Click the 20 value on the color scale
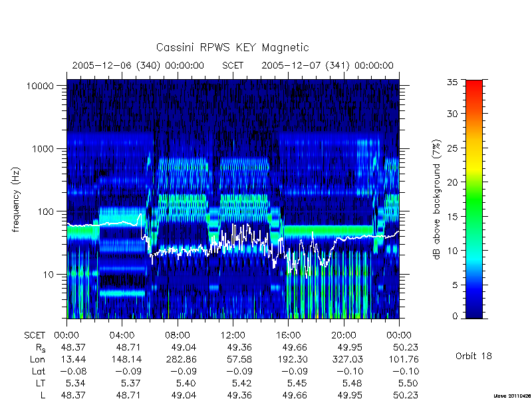 (x=452, y=182)
